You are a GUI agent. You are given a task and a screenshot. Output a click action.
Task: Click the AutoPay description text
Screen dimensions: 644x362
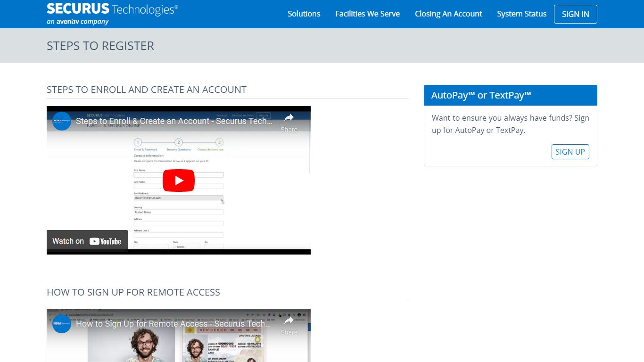(x=510, y=124)
